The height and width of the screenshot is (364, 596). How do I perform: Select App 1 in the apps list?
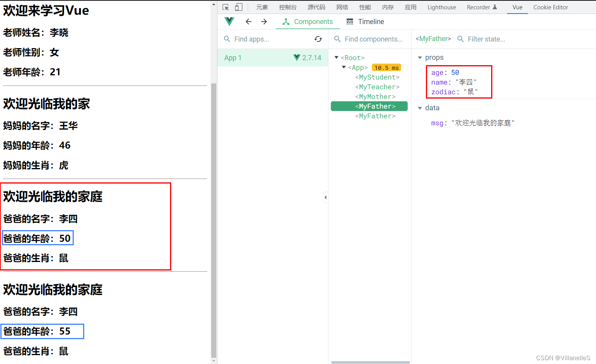click(x=273, y=57)
